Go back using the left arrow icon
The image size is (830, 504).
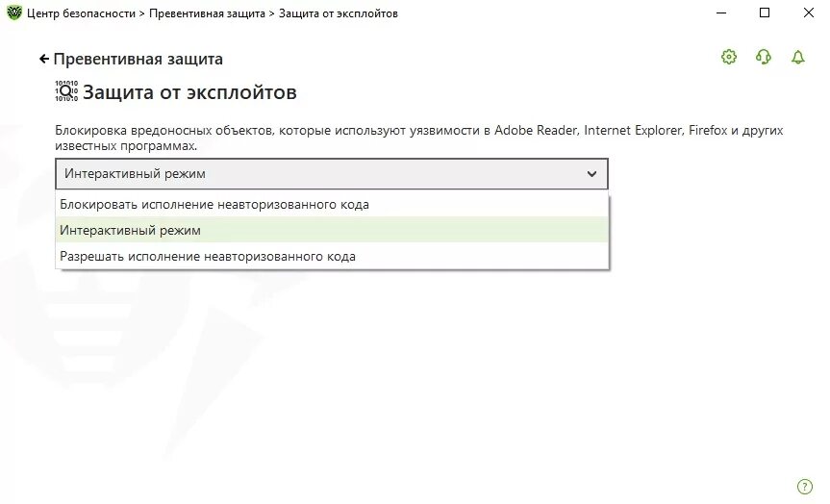coord(44,59)
